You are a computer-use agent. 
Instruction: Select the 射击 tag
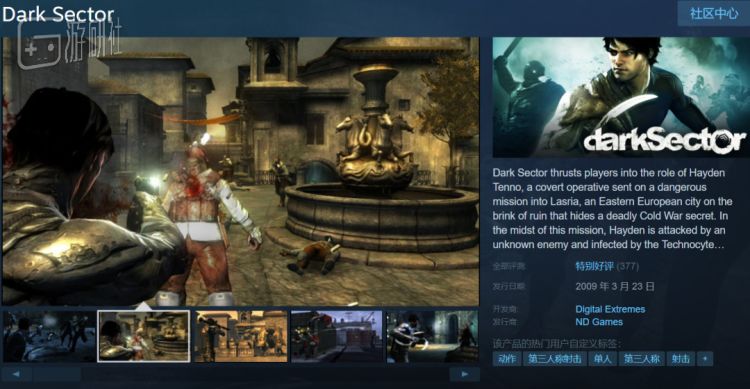pos(681,358)
